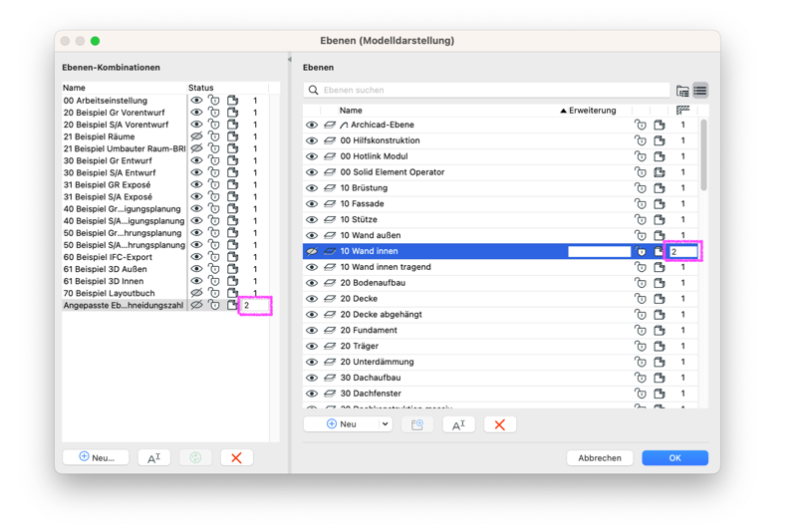Click Status column header in combinations list

pos(201,88)
